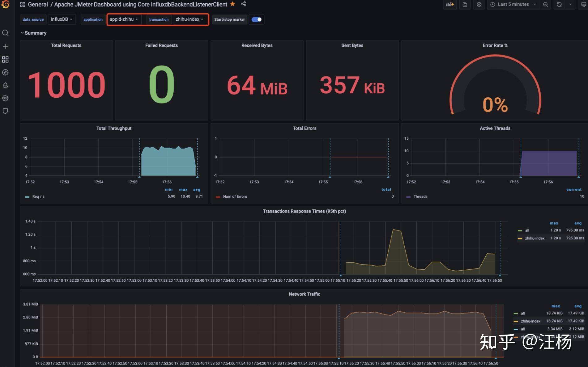Click the General folder breadcrumb link
The height and width of the screenshot is (367, 588).
(x=38, y=4)
